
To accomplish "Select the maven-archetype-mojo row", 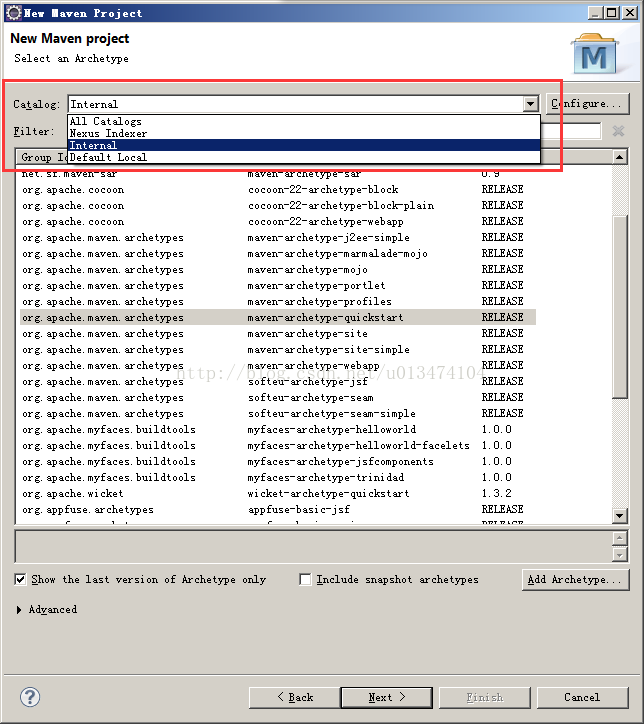I will tap(278, 269).
